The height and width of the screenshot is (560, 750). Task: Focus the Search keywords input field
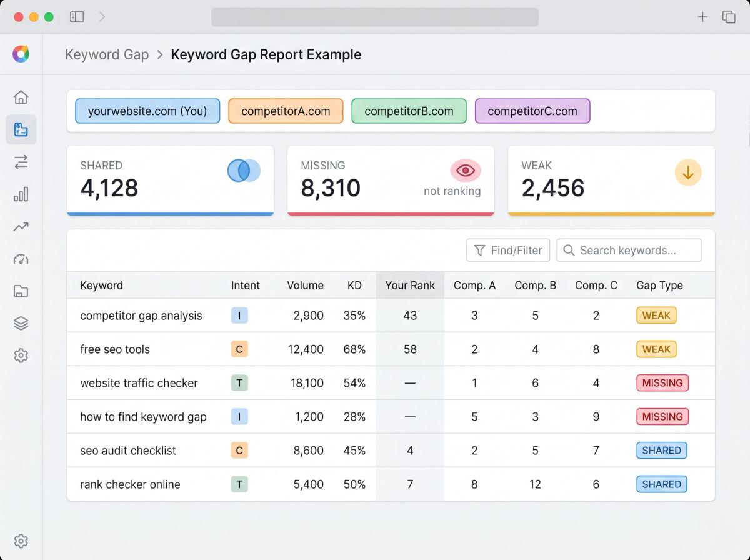[629, 251]
